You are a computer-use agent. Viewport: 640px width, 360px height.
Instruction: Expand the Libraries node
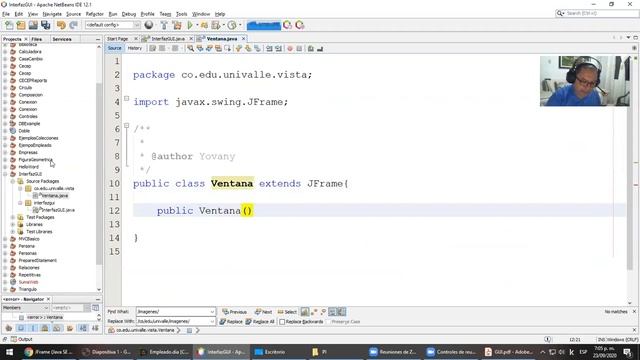pyautogui.click(x=13, y=224)
